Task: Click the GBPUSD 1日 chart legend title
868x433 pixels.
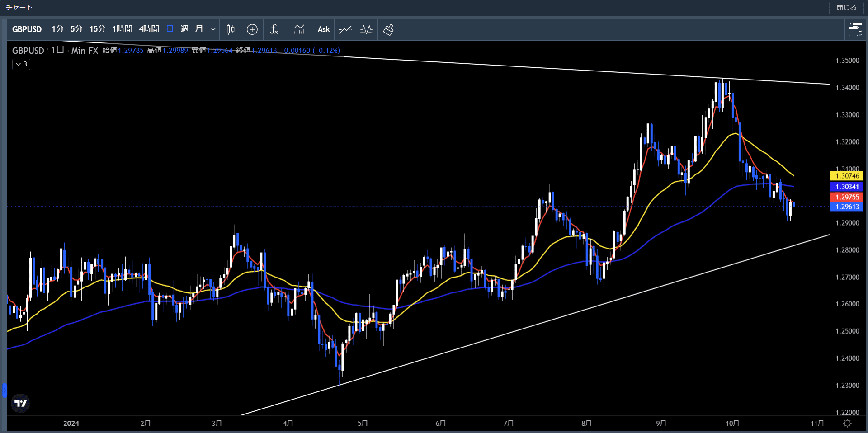Action: coord(55,51)
